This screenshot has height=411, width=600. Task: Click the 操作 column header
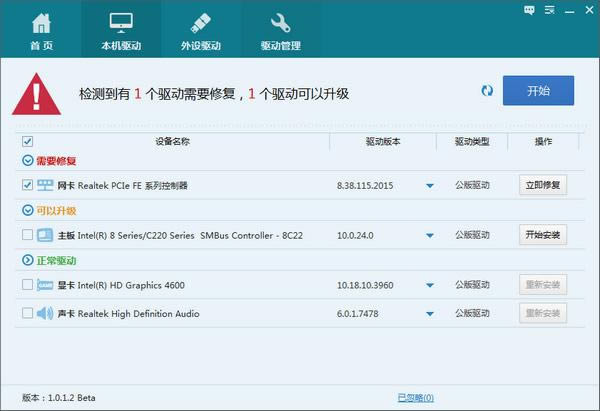click(543, 142)
